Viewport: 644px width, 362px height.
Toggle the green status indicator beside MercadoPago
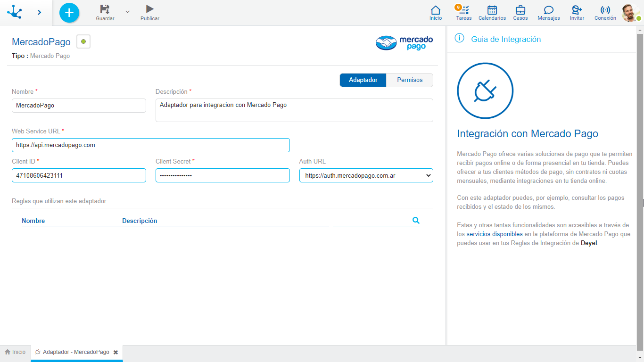(x=83, y=42)
